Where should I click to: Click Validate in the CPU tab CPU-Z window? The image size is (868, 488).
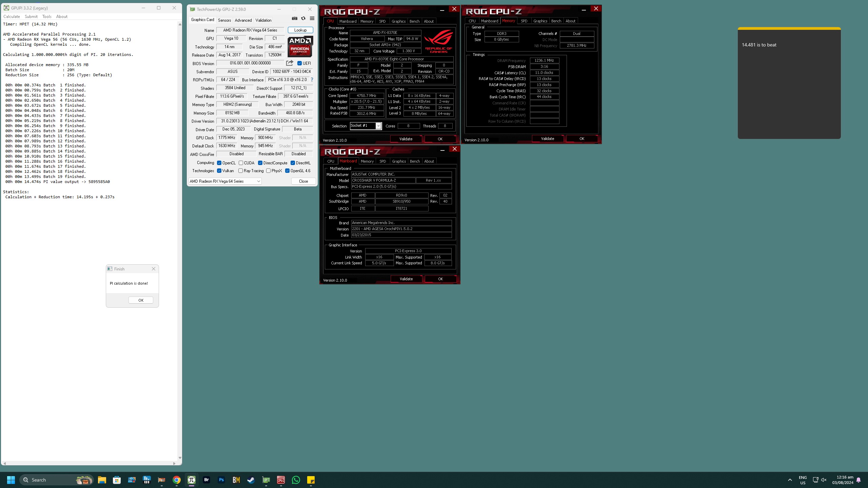[x=406, y=139]
